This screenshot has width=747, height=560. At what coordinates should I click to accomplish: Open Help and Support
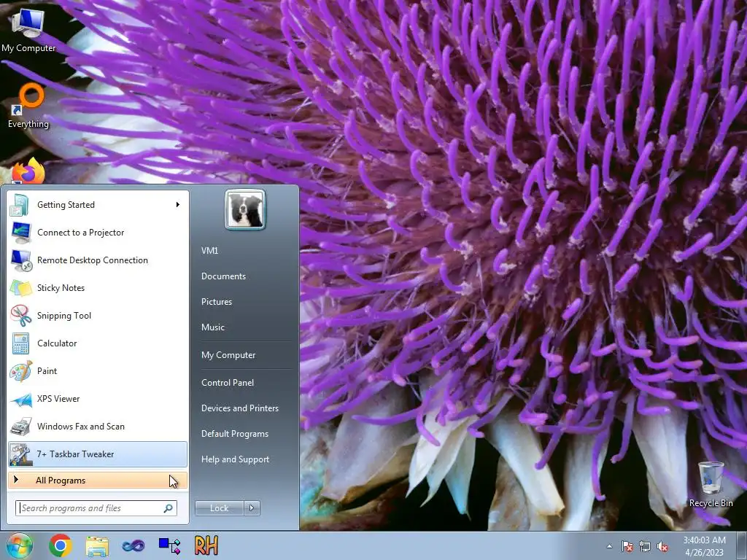point(235,459)
